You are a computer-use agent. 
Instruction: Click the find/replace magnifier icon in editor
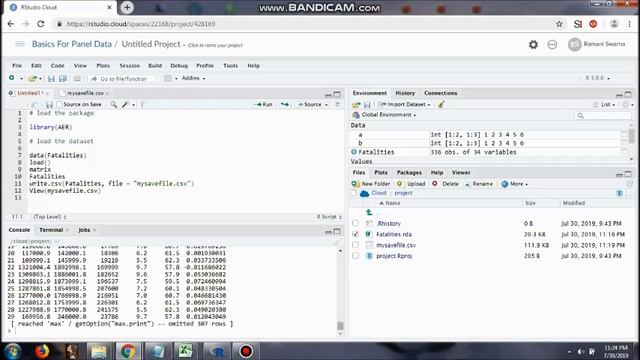114,104
